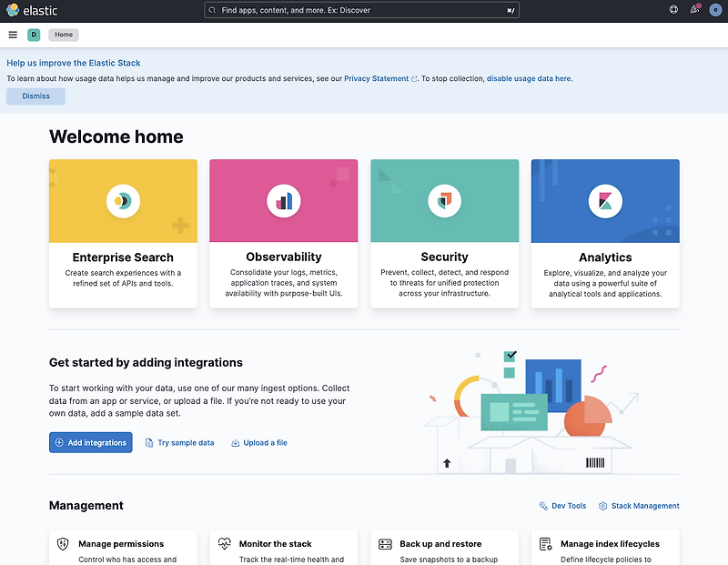This screenshot has height=565, width=728.
Task: Click Monitor the stack heartbeat icon
Action: tap(224, 544)
